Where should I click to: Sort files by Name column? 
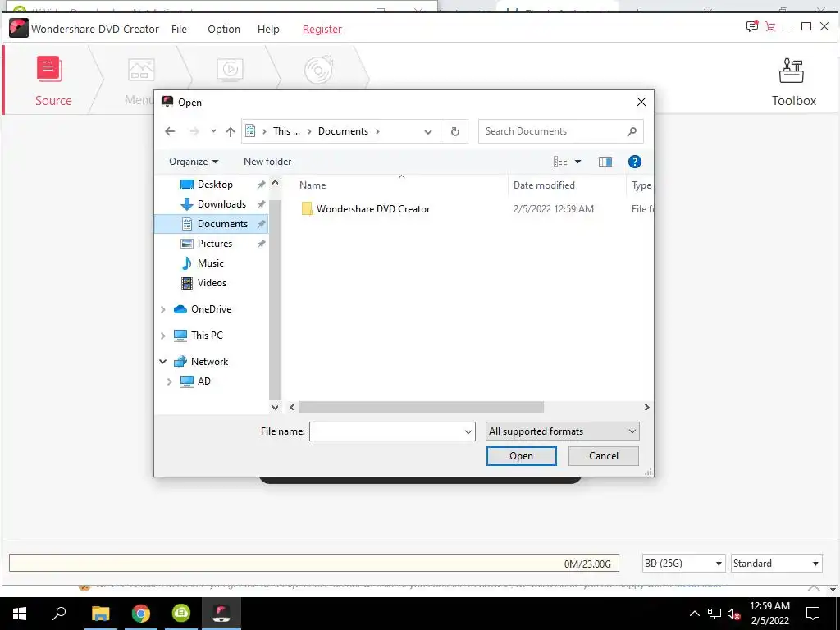coord(313,185)
